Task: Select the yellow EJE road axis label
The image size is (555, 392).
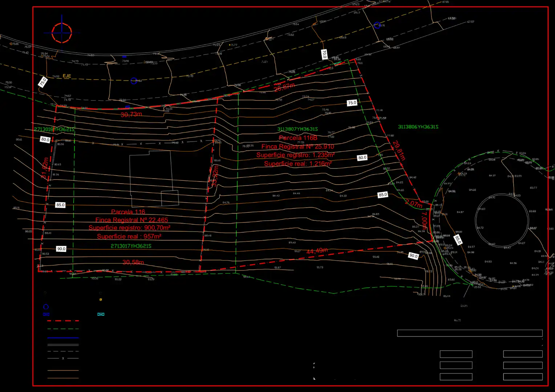Action: coord(67,76)
